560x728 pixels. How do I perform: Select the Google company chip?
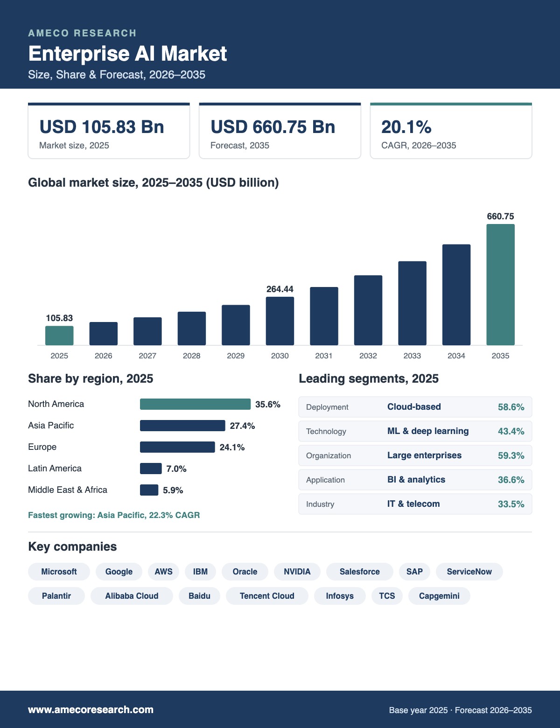pyautogui.click(x=119, y=572)
